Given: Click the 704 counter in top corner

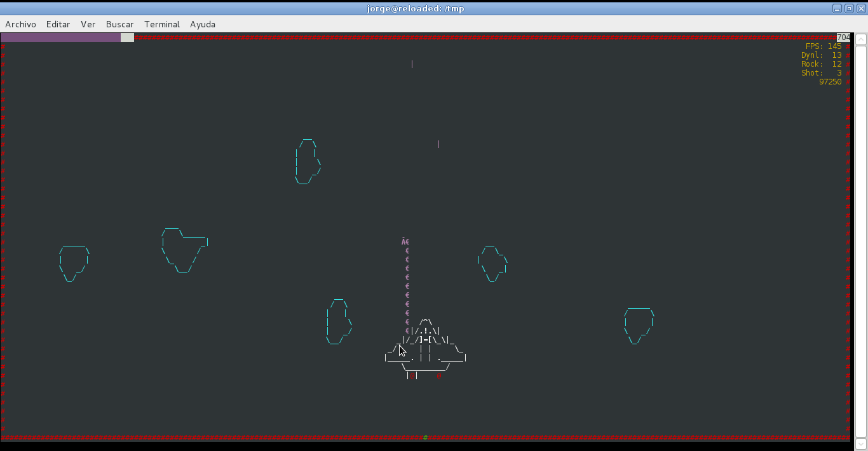Looking at the screenshot, I should click(843, 37).
